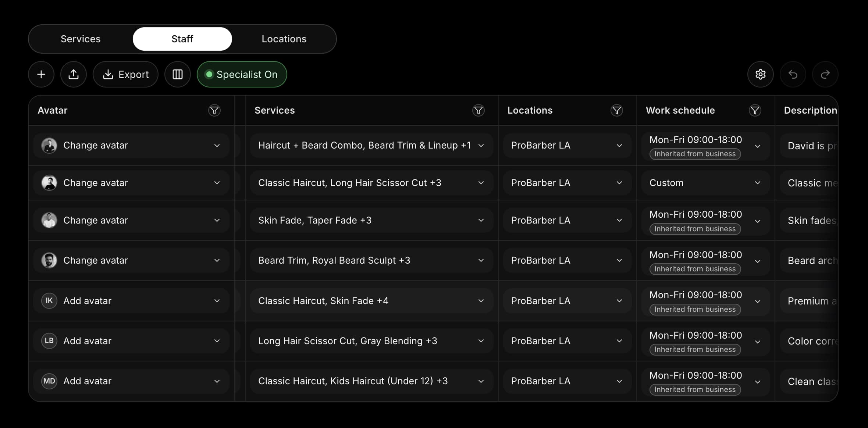Click the redo arrow icon
This screenshot has height=428, width=868.
click(825, 74)
